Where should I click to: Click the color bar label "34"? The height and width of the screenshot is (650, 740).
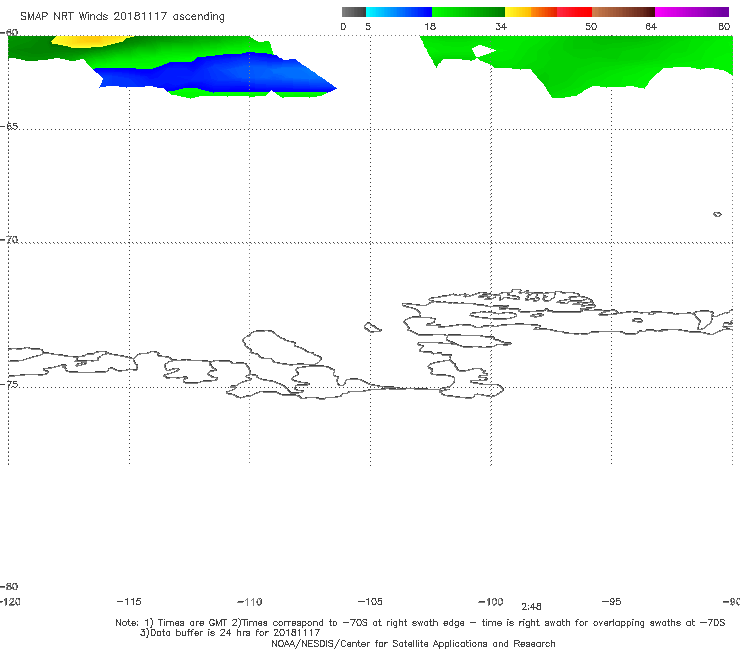click(x=501, y=27)
